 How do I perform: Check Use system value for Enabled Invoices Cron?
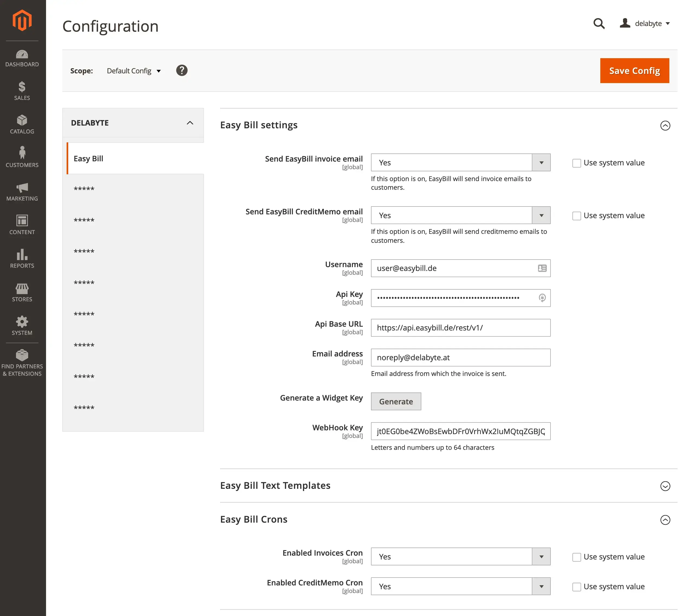coord(576,557)
